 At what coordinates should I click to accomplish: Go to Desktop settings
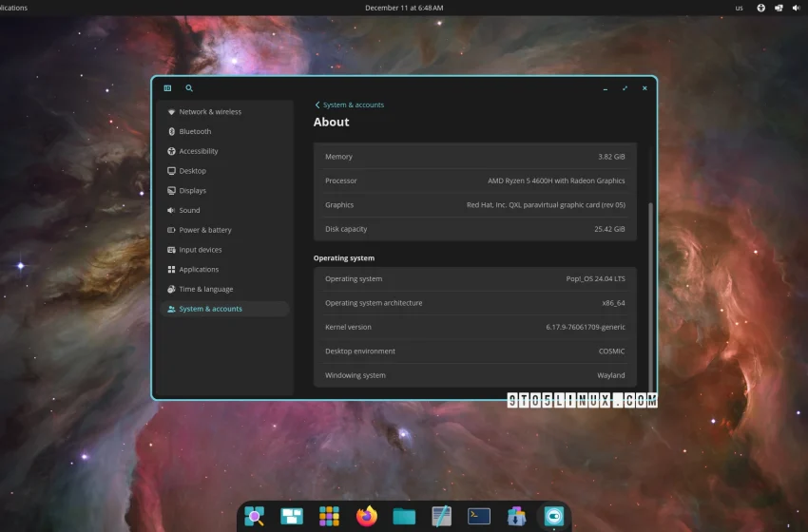point(224,170)
